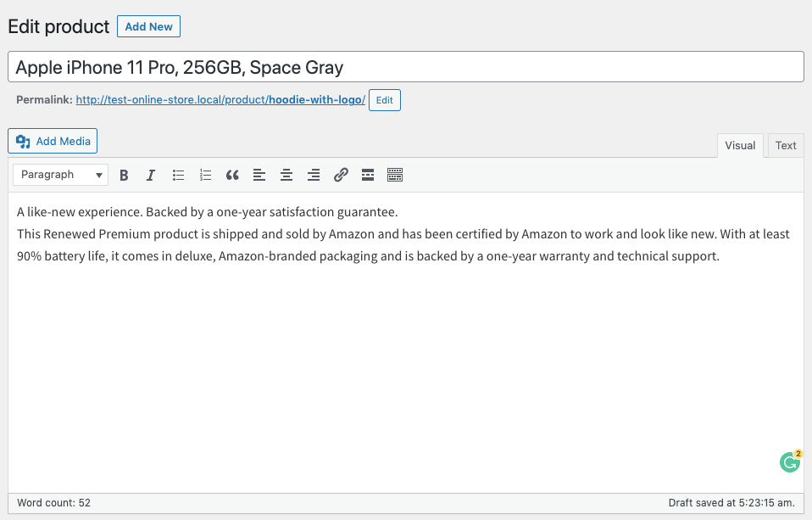Insert a numbered list
This screenshot has width=812, height=520.
[x=205, y=176]
